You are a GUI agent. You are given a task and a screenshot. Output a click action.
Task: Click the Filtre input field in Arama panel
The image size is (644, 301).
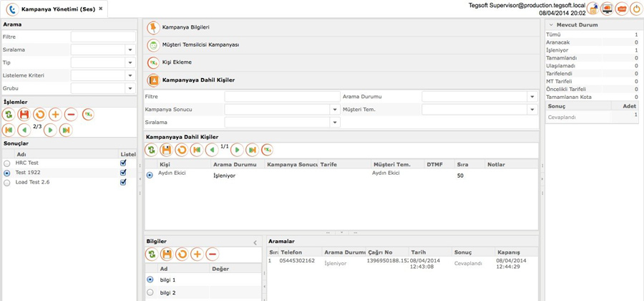[x=103, y=37]
